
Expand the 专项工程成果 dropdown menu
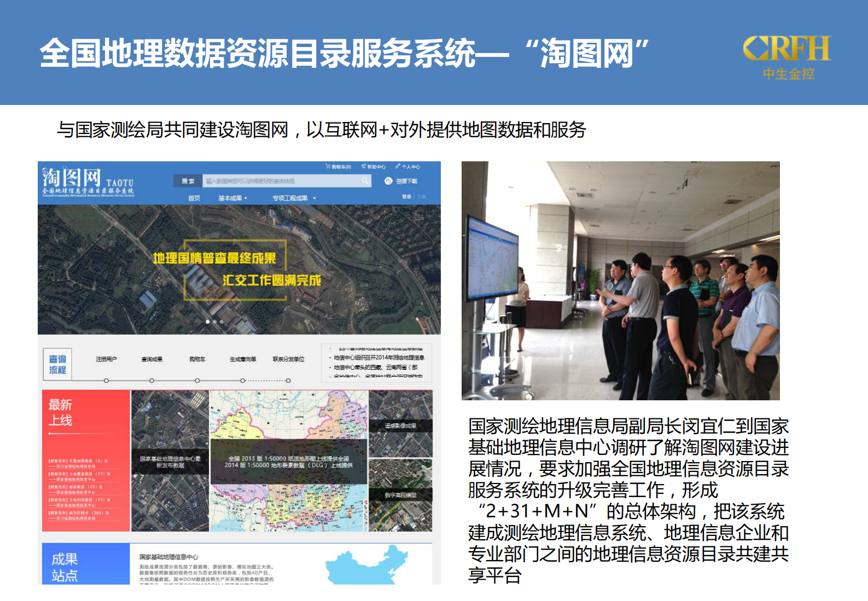click(294, 198)
